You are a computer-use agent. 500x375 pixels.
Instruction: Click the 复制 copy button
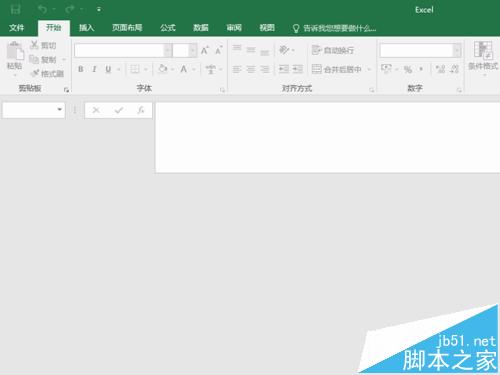[43, 60]
